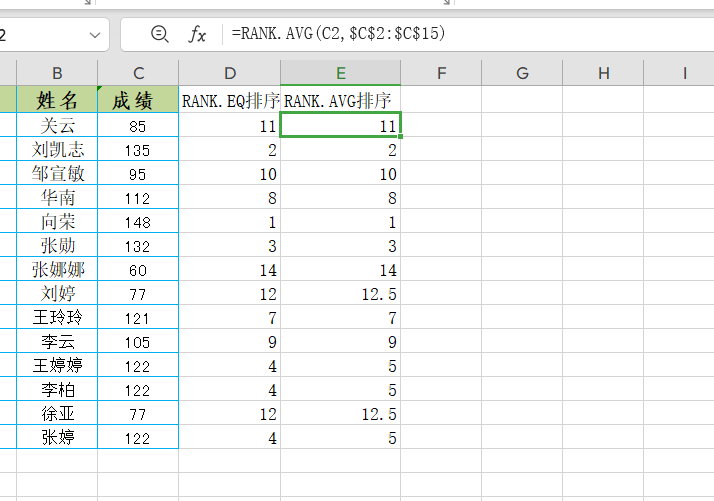Click 张娜娜's RANK.EQ cell showing 14
The height and width of the screenshot is (501, 714).
[230, 269]
